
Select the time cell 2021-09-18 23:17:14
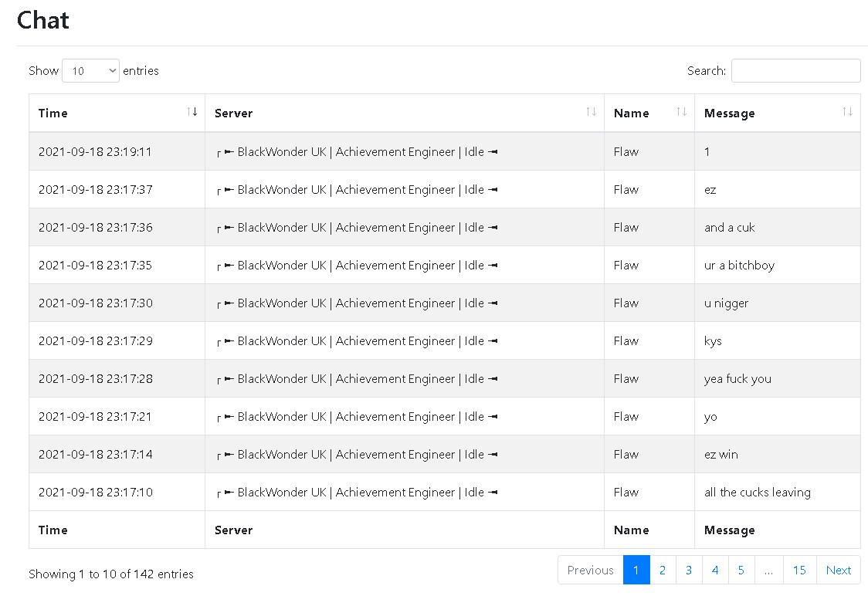[x=117, y=454]
